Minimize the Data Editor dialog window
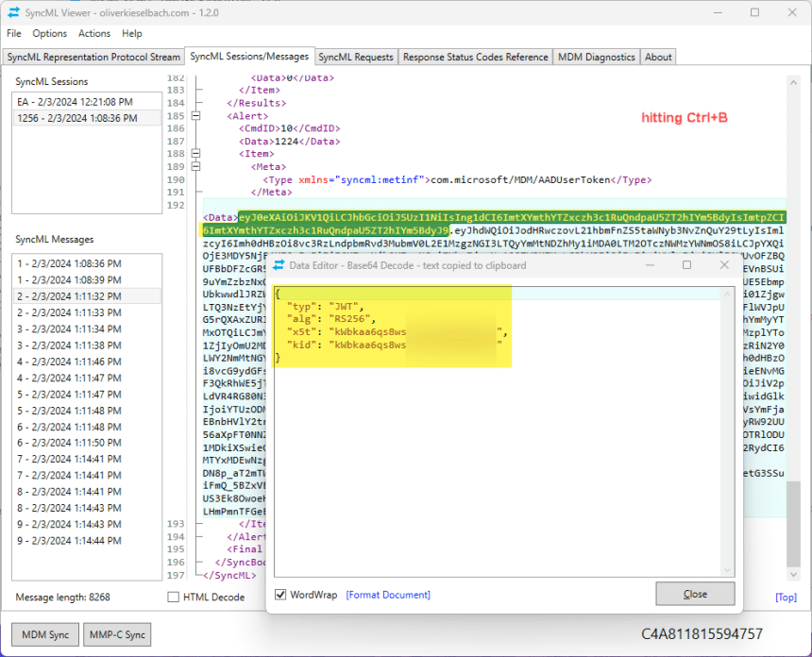The image size is (812, 657). coord(649,265)
